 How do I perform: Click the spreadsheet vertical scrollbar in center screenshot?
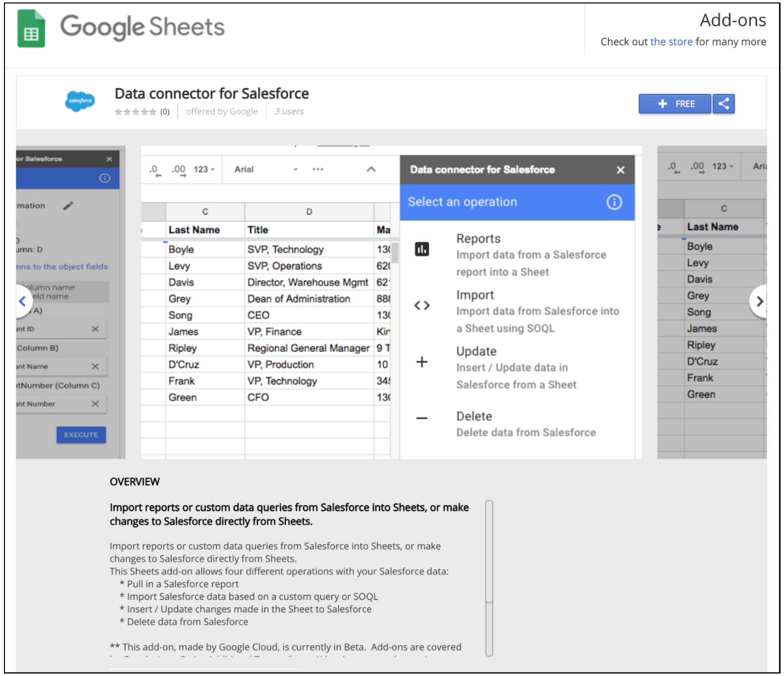pos(395,253)
